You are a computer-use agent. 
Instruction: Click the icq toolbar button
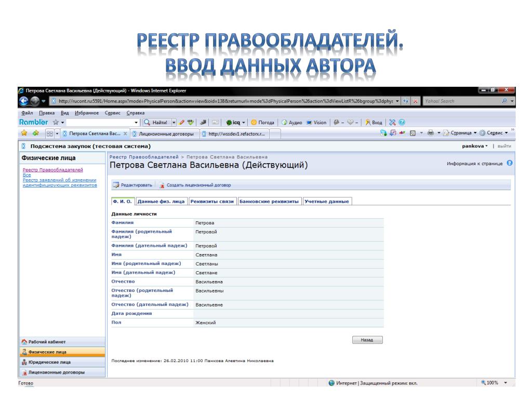click(x=235, y=123)
